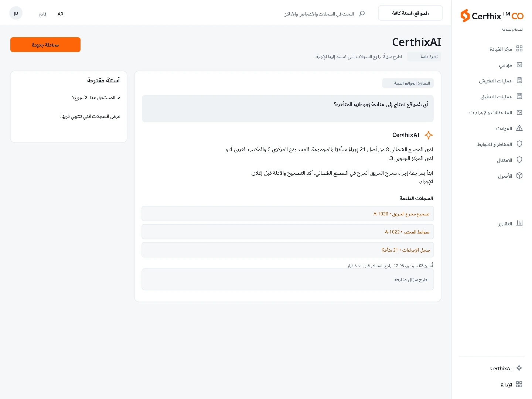Select the الحوادث warning triangle icon
This screenshot has height=399, width=532.
point(519,128)
